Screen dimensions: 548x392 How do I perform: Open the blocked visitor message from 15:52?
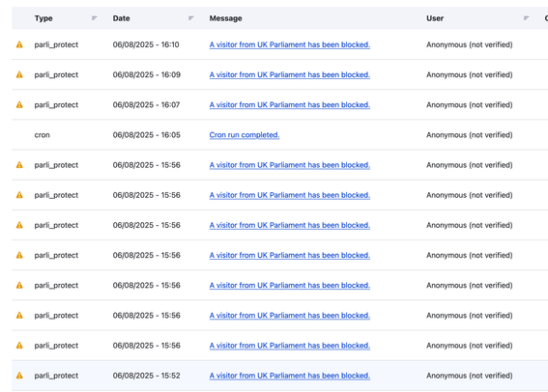coord(290,376)
